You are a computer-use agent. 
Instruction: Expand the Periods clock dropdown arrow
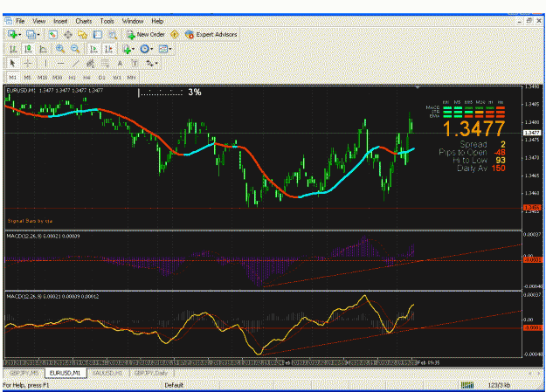[x=151, y=49]
